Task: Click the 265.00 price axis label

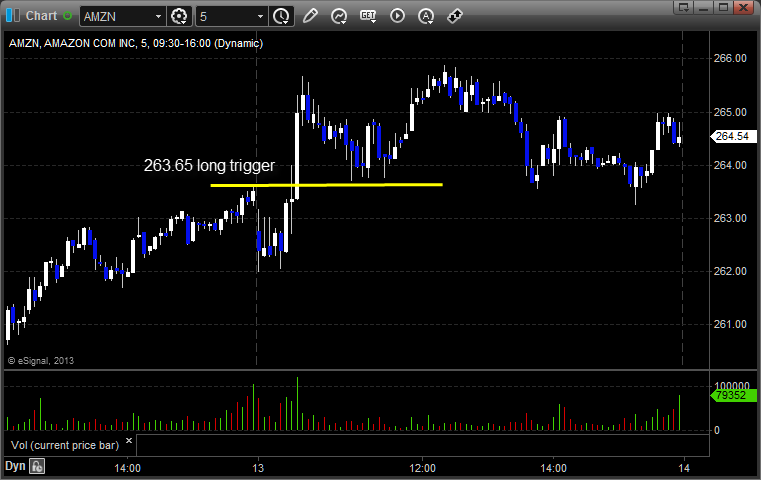Action: (730, 112)
